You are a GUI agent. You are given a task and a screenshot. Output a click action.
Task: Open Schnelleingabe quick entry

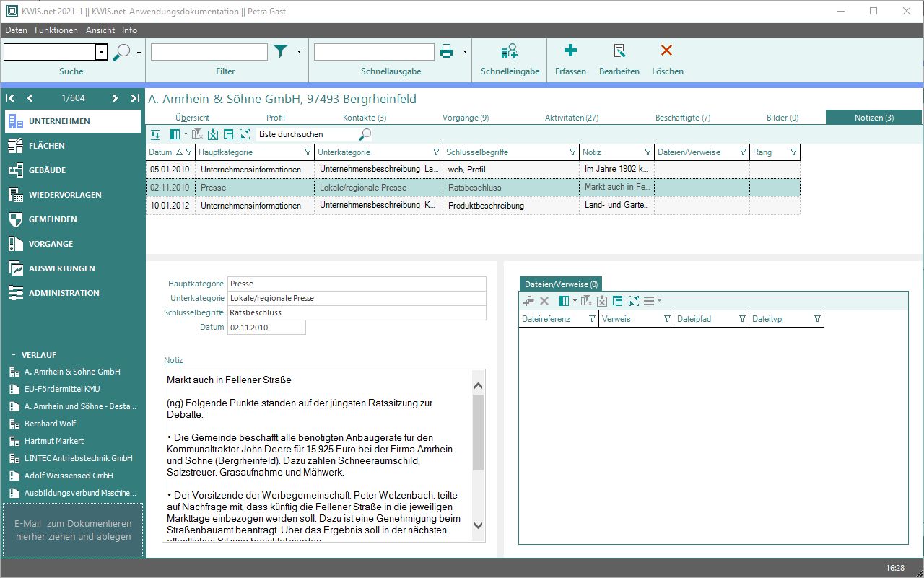510,51
